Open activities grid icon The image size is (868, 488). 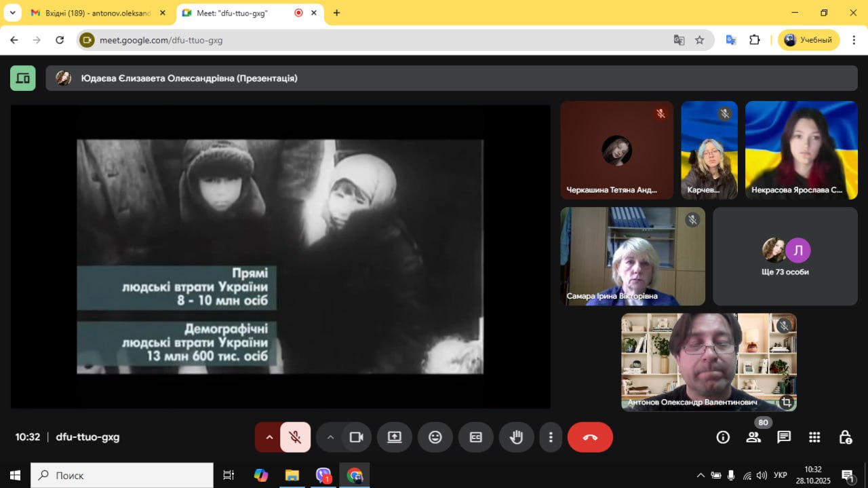[x=814, y=437]
